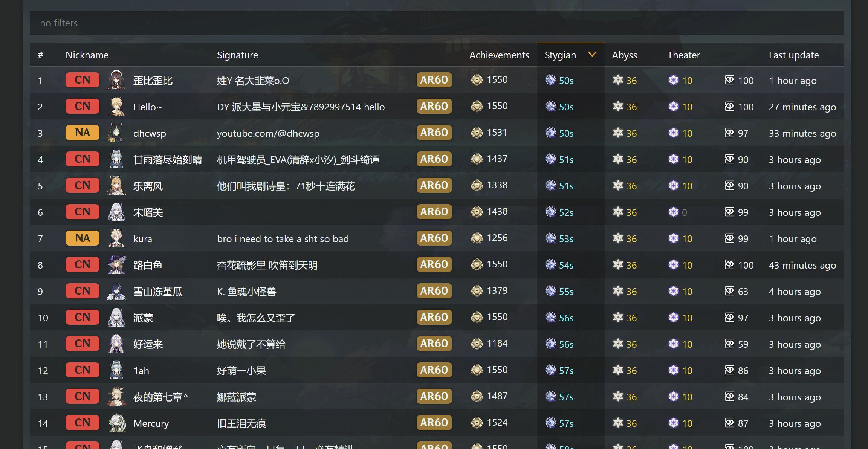The image size is (868, 449).
Task: Click the CN region badge in row 1
Action: (x=83, y=80)
